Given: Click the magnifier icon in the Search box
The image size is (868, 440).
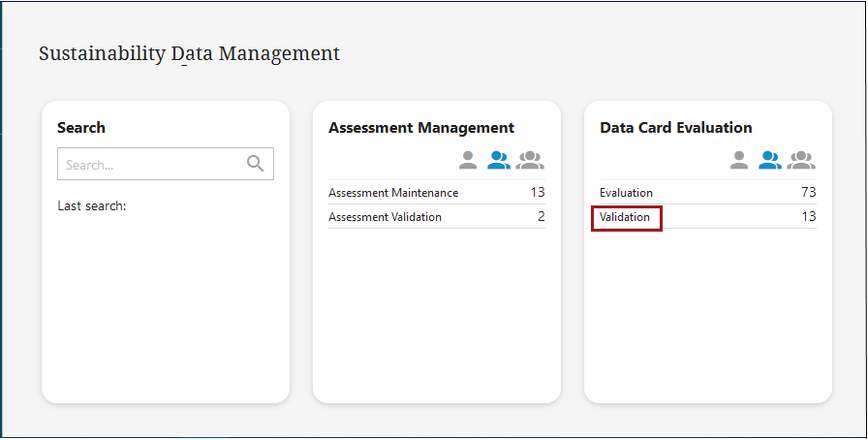Looking at the screenshot, I should point(256,164).
